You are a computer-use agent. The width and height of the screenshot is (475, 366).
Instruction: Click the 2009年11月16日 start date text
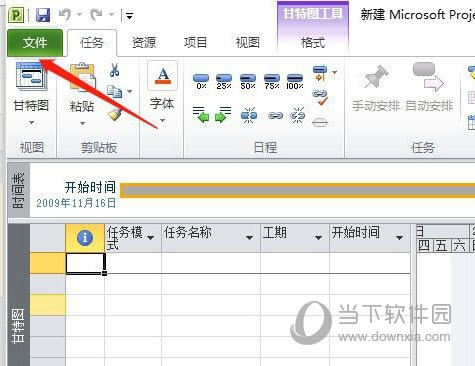pos(76,203)
